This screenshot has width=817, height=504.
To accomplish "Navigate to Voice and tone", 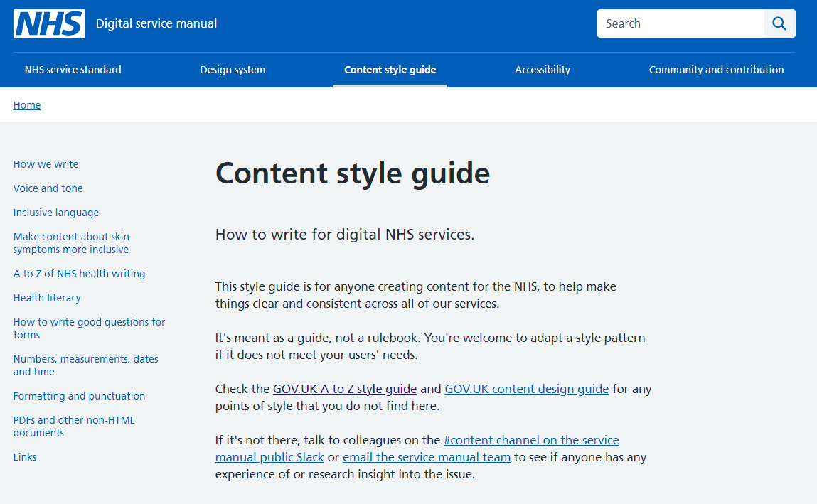I will click(x=48, y=188).
